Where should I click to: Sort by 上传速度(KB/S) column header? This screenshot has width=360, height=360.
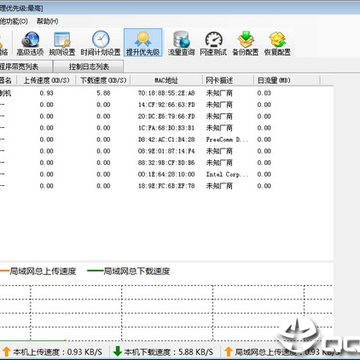pyautogui.click(x=46, y=80)
